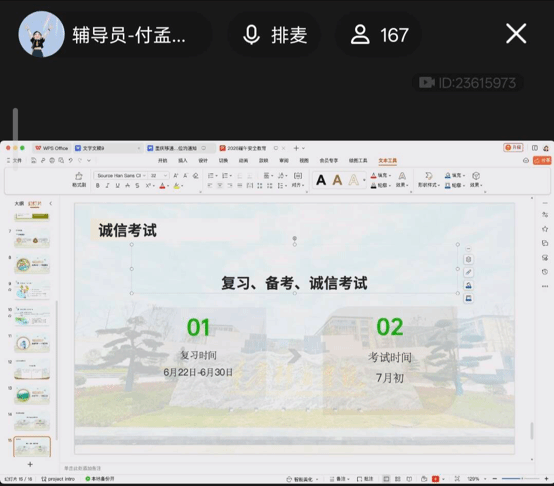Screen dimensions: 554x486
Task: Click the floating pencil edit icon
Action: 468,272
